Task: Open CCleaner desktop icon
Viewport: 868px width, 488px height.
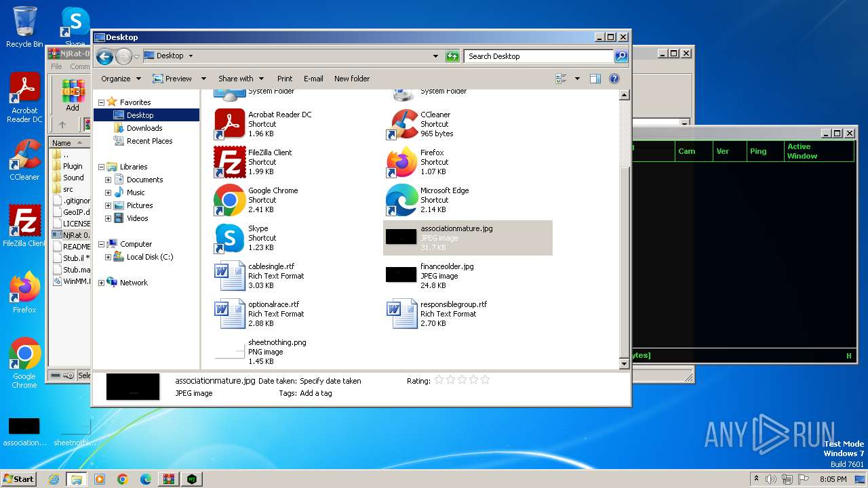Action: pos(24,160)
